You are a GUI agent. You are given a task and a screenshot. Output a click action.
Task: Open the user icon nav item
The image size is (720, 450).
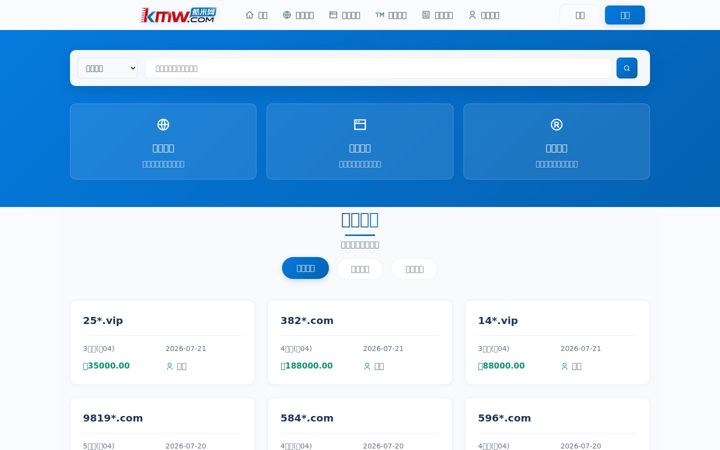pyautogui.click(x=484, y=15)
